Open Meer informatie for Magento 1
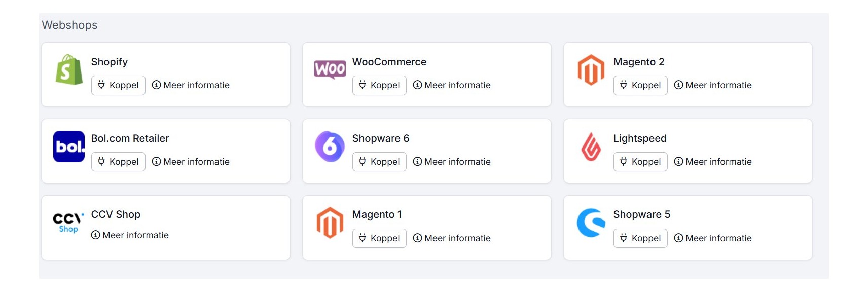This screenshot has height=292, width=868. pyautogui.click(x=452, y=238)
